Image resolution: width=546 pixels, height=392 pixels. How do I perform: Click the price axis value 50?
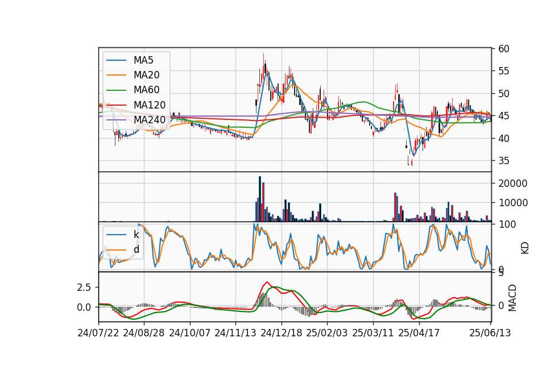pyautogui.click(x=504, y=94)
